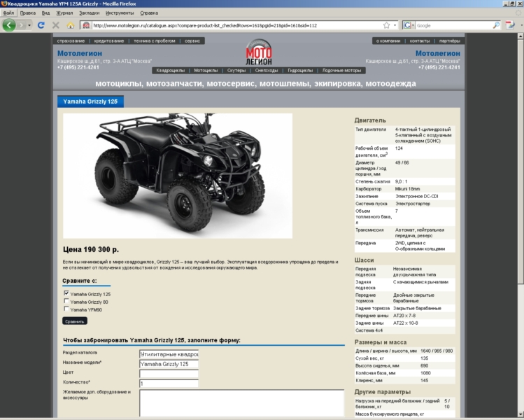Open the страхование link

click(71, 41)
